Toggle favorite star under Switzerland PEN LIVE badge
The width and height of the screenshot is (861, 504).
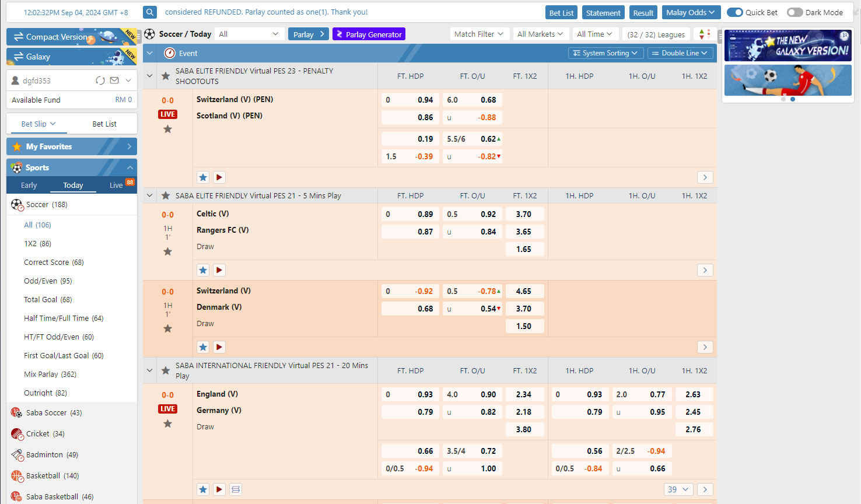(167, 129)
